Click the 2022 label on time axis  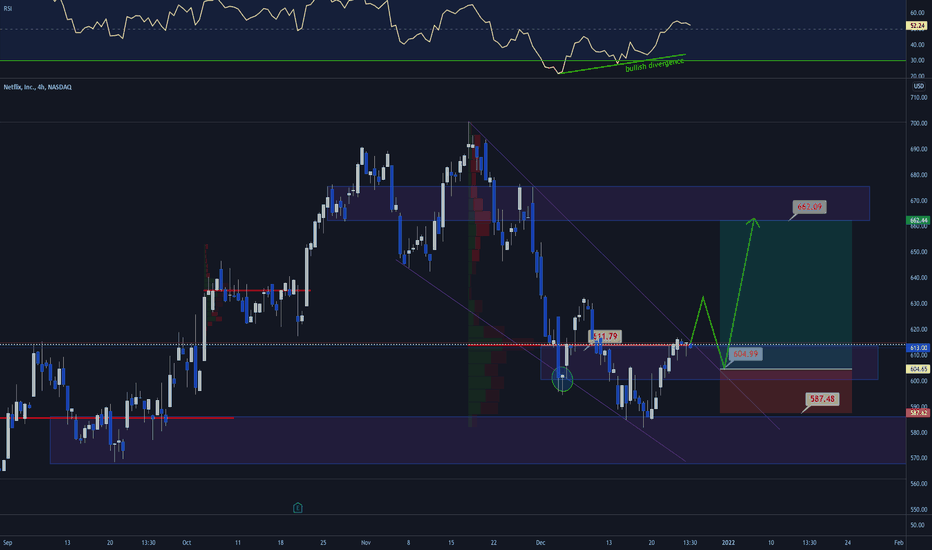tap(728, 543)
